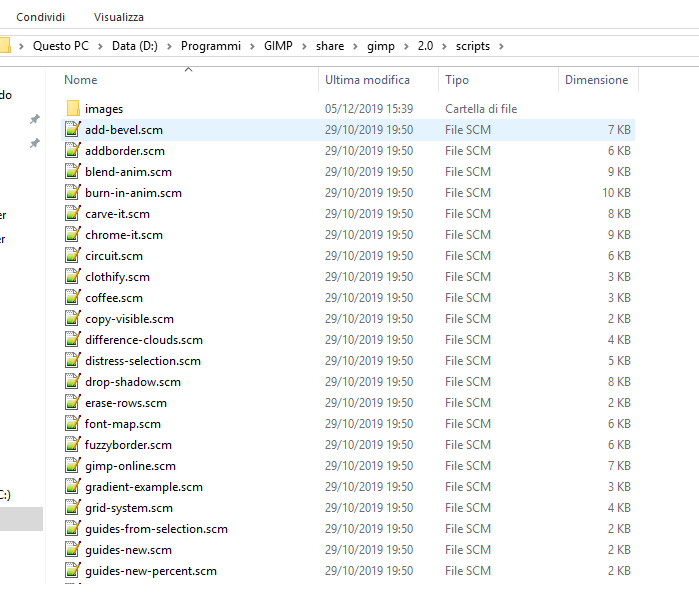The height and width of the screenshot is (607, 699).
Task: Click the upper pin icon in sidebar
Action: 35,119
